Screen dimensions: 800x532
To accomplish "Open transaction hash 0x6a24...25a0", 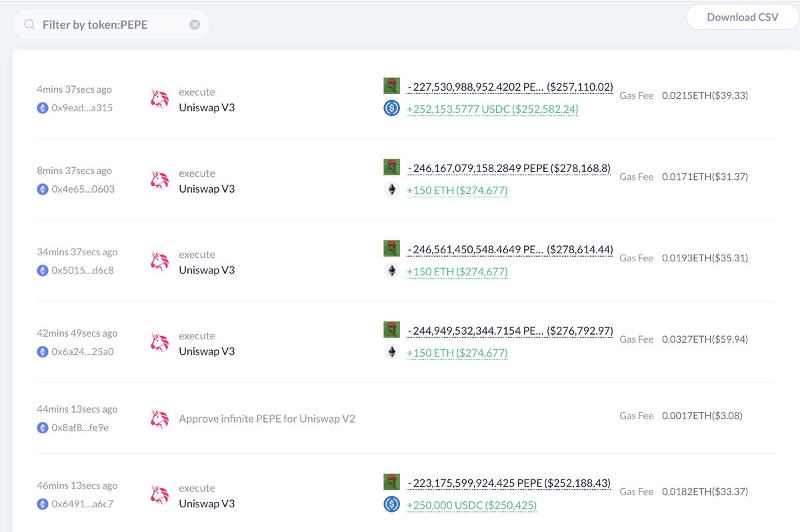I will pos(83,351).
